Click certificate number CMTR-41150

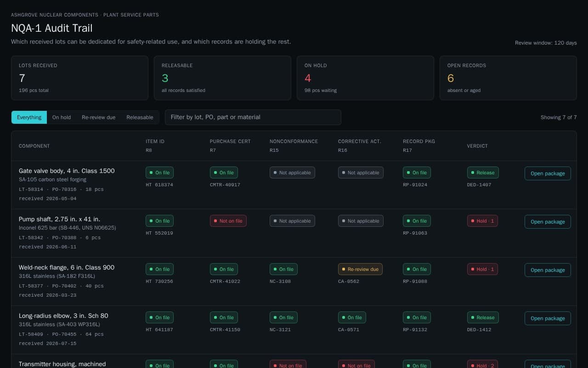click(x=225, y=329)
